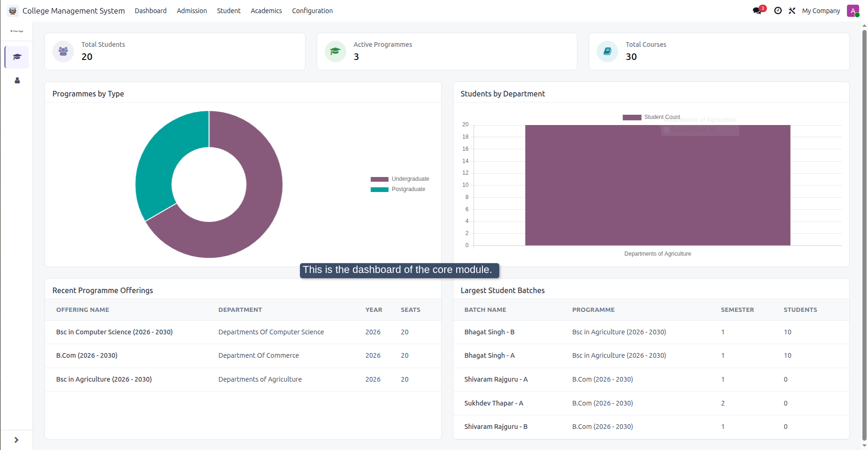Click the College Management System app logo
The width and height of the screenshot is (868, 450).
(13, 11)
